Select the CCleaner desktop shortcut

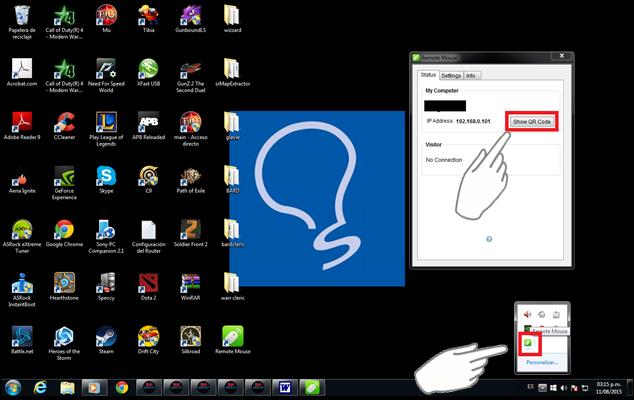click(64, 126)
